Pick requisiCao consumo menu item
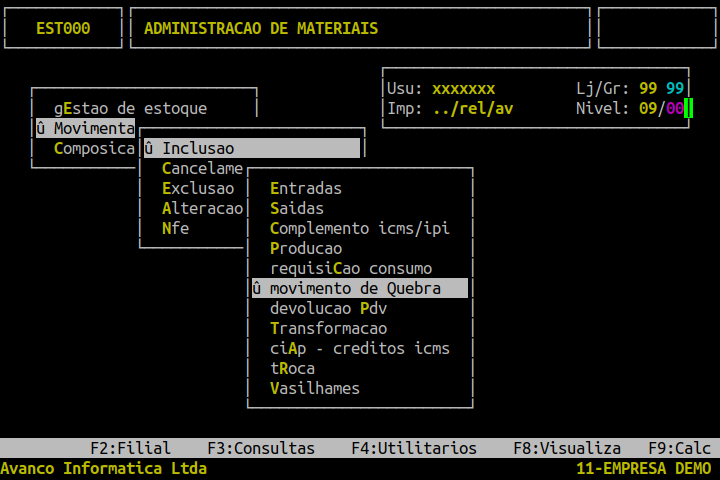This screenshot has width=720, height=480. tap(351, 268)
